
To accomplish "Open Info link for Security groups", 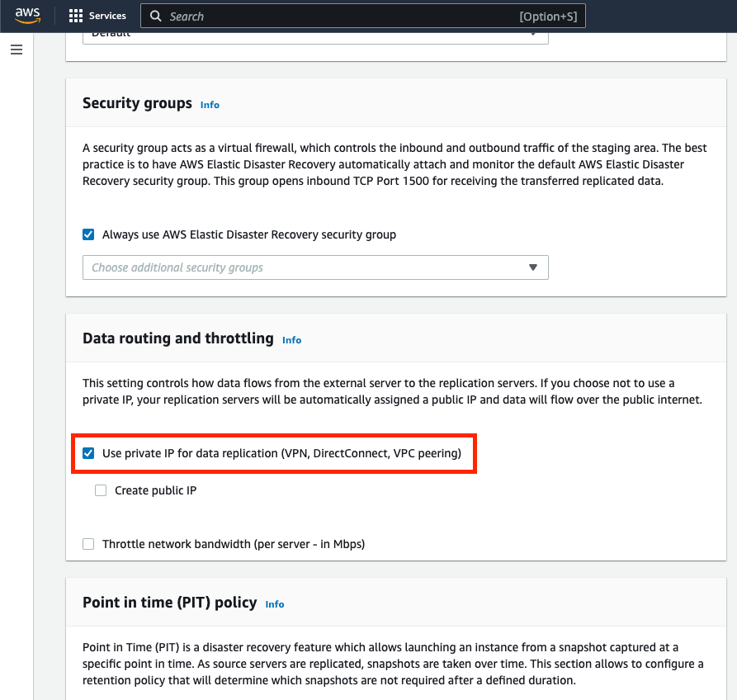I will 210,105.
